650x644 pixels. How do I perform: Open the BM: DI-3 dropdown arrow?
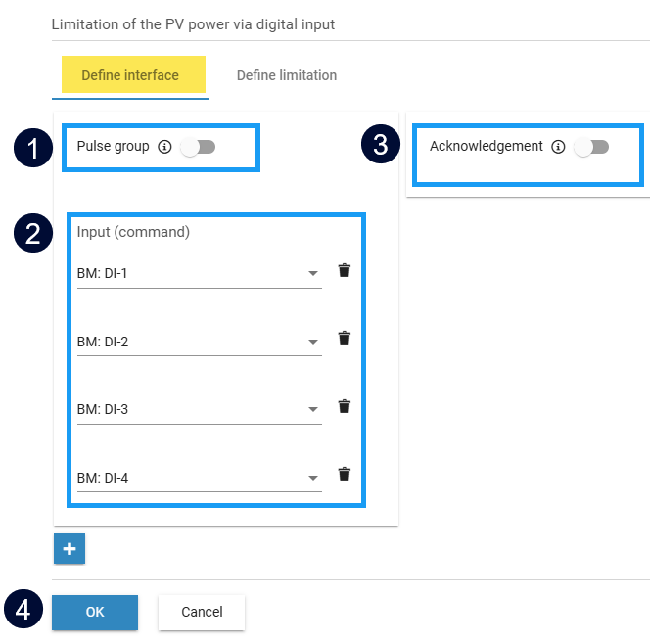tap(313, 410)
